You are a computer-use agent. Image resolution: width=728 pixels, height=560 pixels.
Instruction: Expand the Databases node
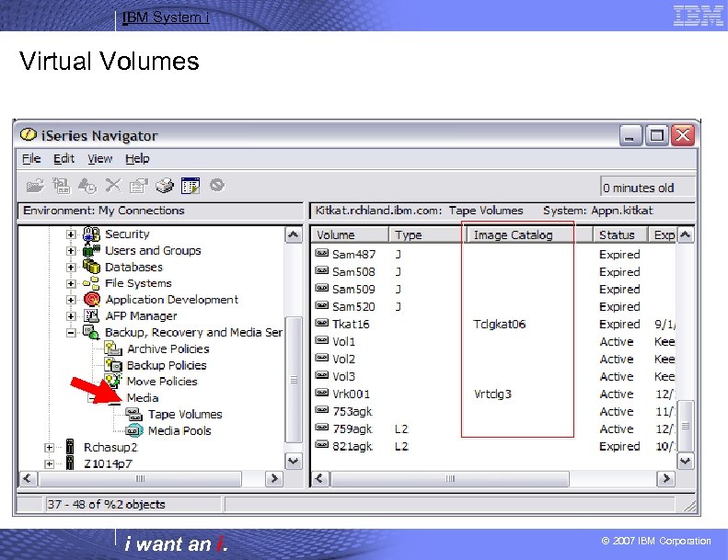(71, 268)
